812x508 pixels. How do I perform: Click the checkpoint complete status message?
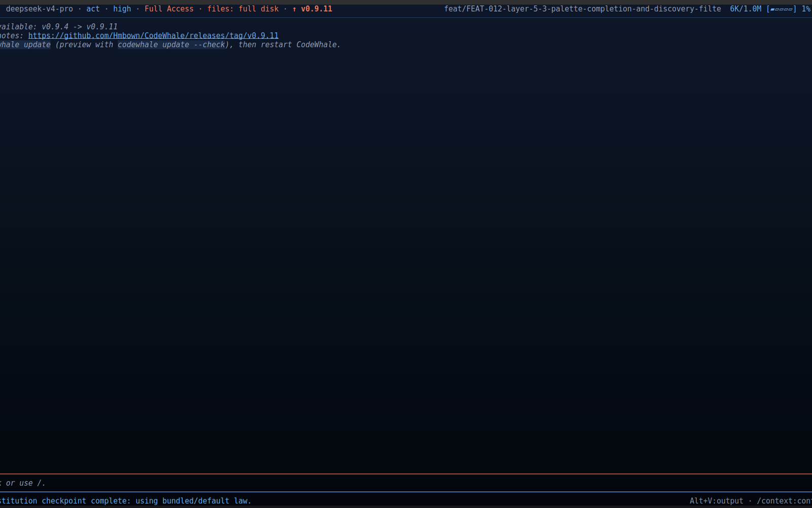click(x=125, y=501)
